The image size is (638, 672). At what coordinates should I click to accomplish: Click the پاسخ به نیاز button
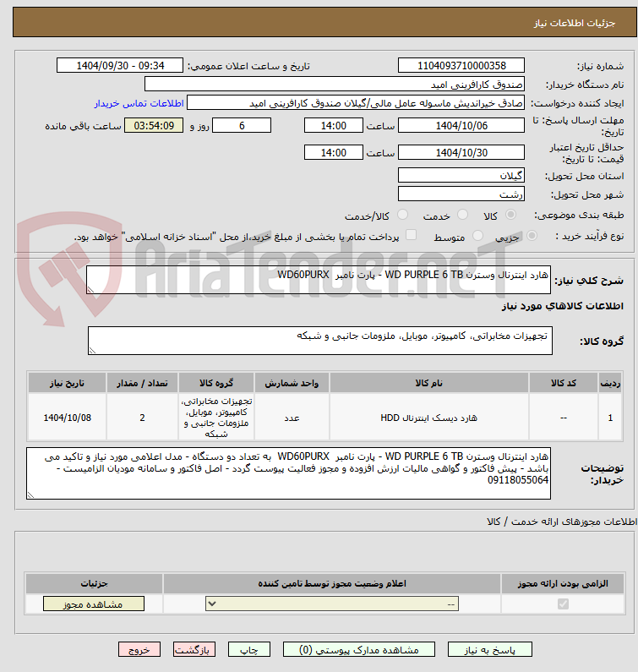[x=490, y=650]
